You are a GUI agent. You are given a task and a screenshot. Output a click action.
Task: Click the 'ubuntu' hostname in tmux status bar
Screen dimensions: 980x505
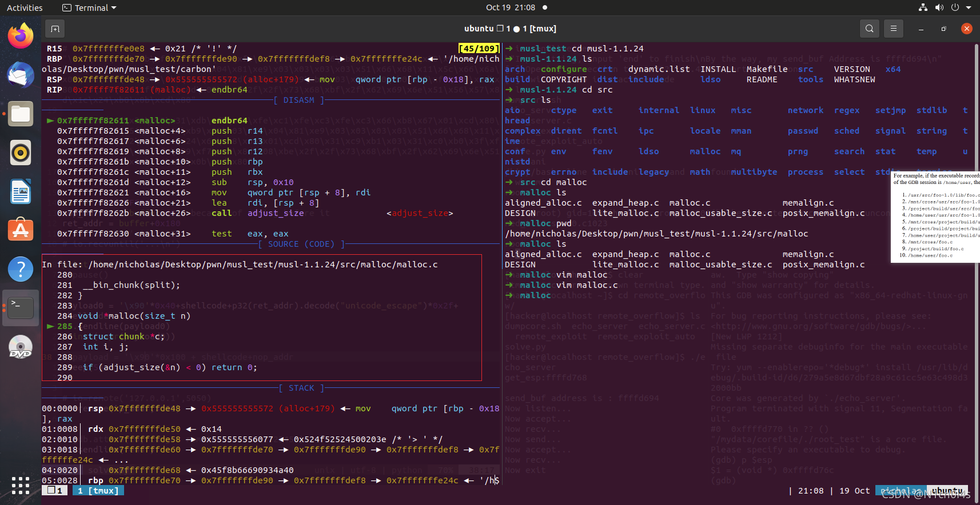click(x=947, y=490)
